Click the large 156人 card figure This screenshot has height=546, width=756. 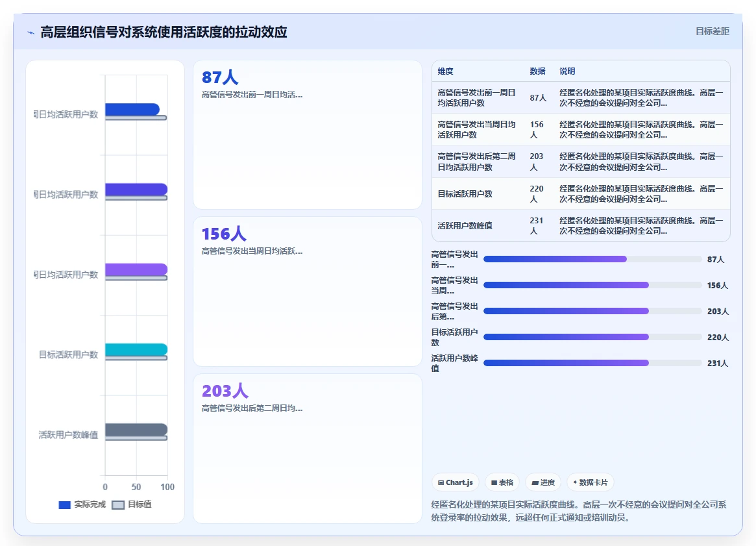point(224,234)
